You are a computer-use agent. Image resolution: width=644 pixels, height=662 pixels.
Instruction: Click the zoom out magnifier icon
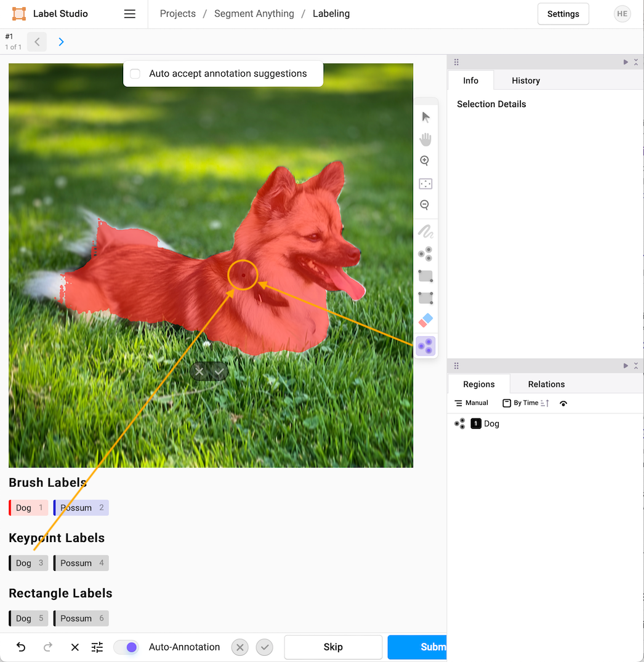(425, 205)
